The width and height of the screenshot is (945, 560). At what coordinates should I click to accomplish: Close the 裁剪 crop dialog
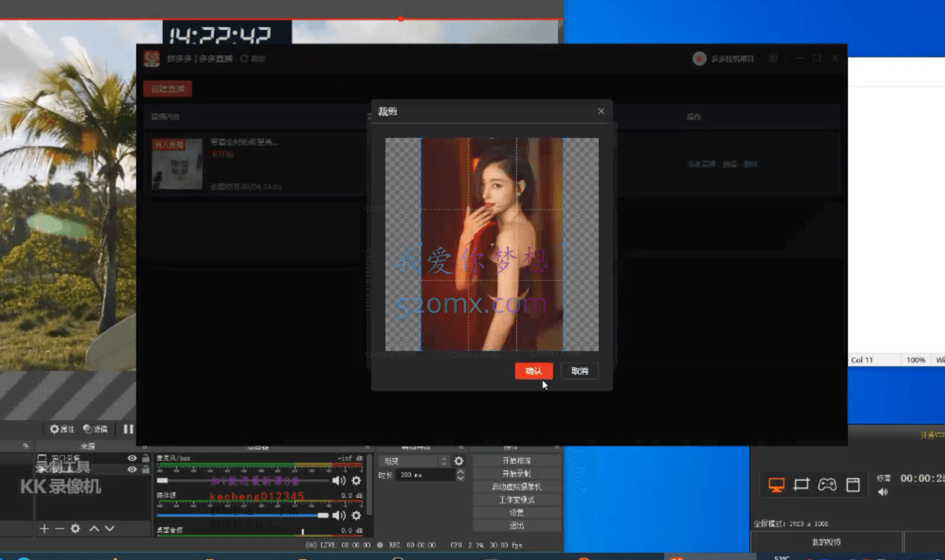pos(601,111)
